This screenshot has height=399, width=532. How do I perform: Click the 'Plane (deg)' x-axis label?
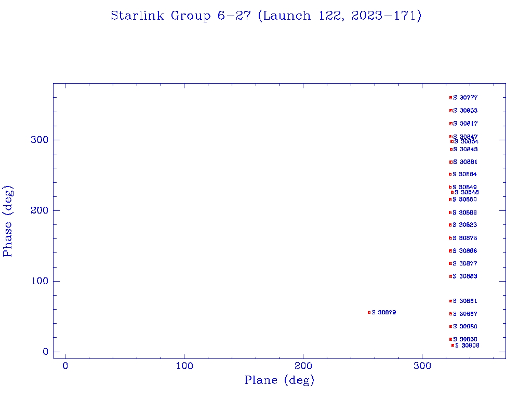280,380
